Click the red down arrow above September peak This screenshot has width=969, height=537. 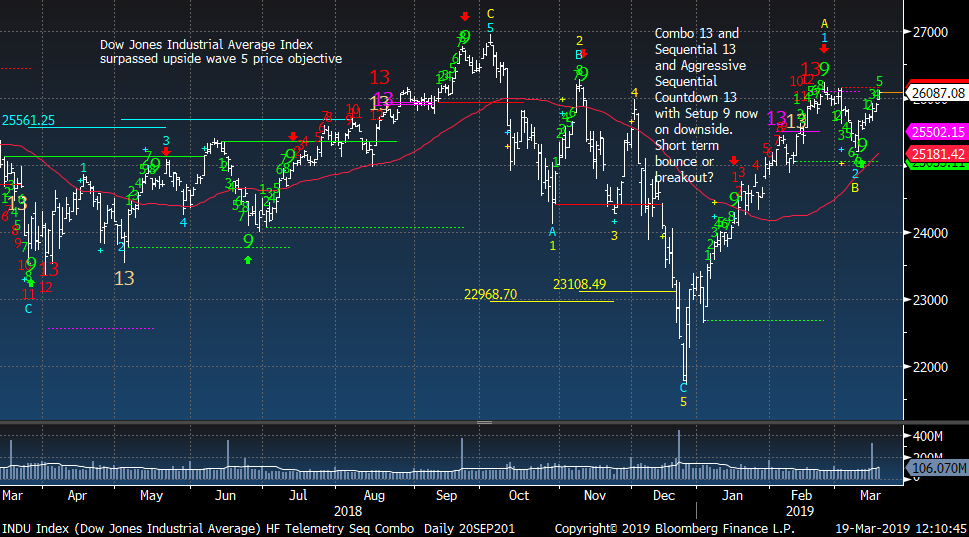465,16
